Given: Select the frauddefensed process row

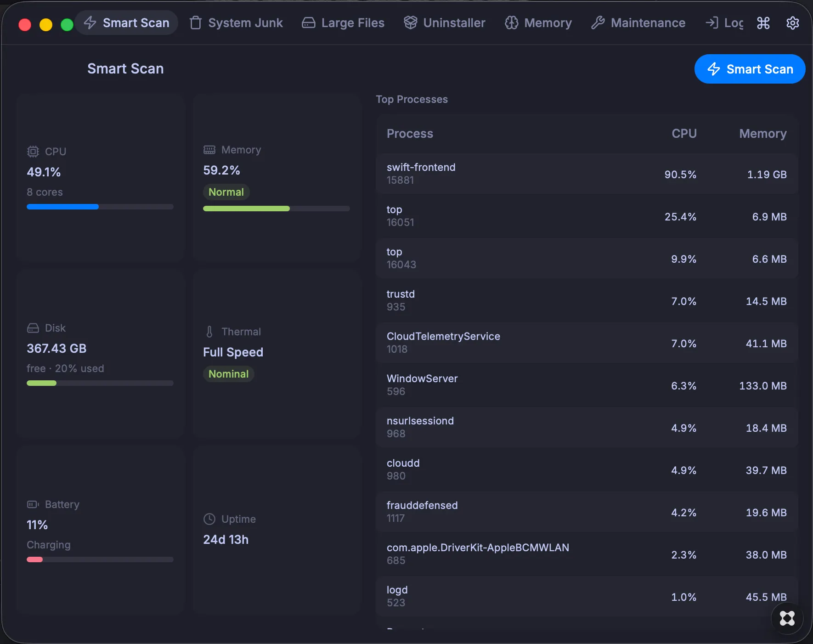Looking at the screenshot, I should pos(587,512).
